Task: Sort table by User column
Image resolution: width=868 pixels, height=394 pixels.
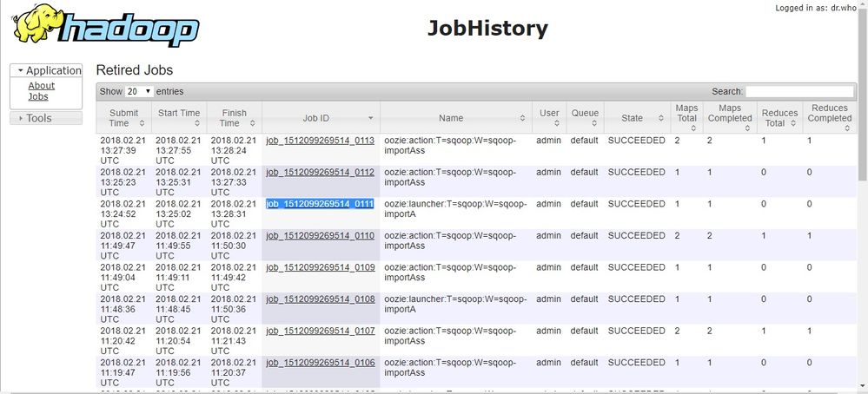Action: coord(549,118)
